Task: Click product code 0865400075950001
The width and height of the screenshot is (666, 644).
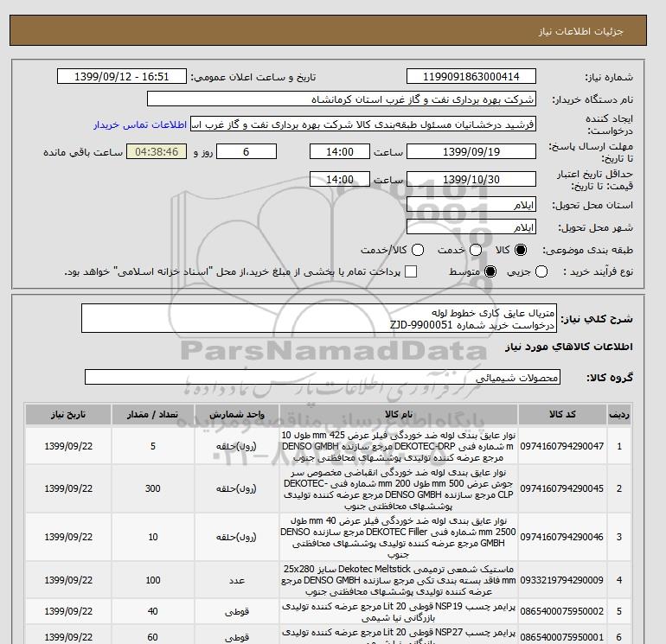Action: [x=562, y=637]
